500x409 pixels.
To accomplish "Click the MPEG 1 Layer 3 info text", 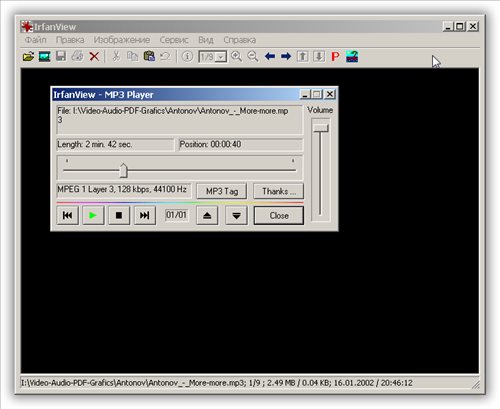I will pos(122,189).
